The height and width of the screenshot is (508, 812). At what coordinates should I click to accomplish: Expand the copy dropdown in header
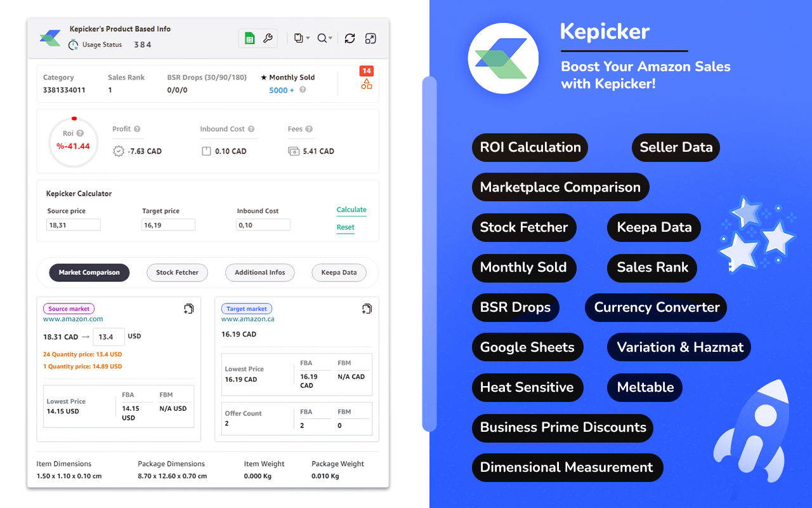tap(301, 39)
